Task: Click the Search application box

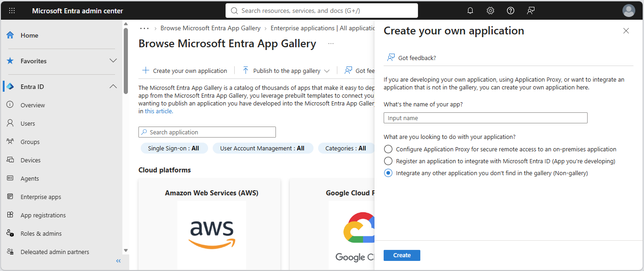Action: point(207,132)
